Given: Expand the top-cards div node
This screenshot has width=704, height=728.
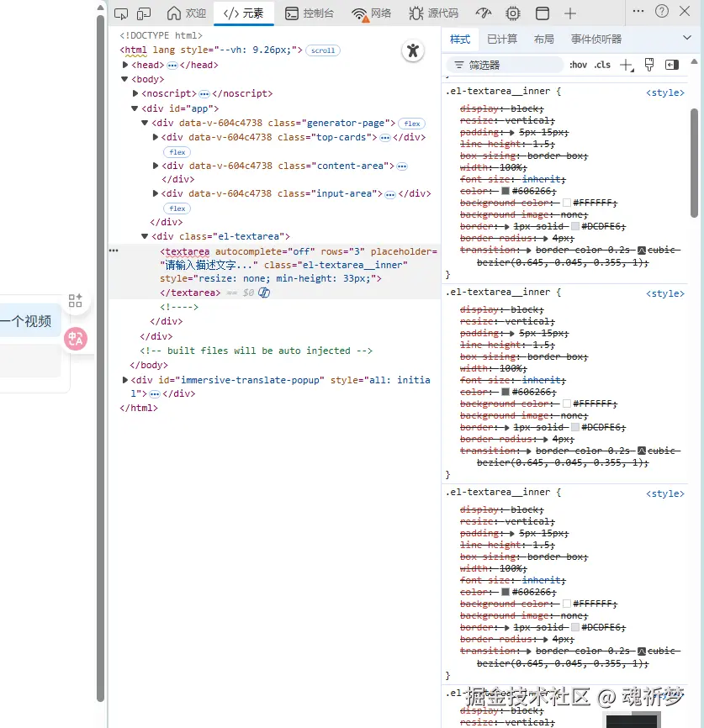Looking at the screenshot, I should pos(156,137).
